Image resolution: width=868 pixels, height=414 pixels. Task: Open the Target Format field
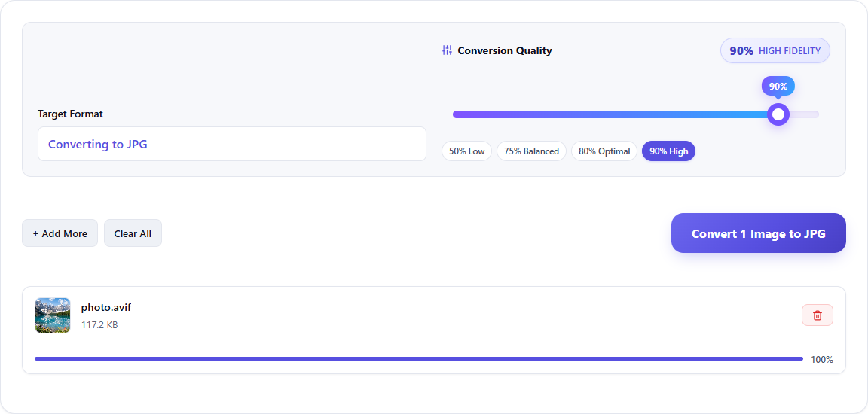coord(232,144)
